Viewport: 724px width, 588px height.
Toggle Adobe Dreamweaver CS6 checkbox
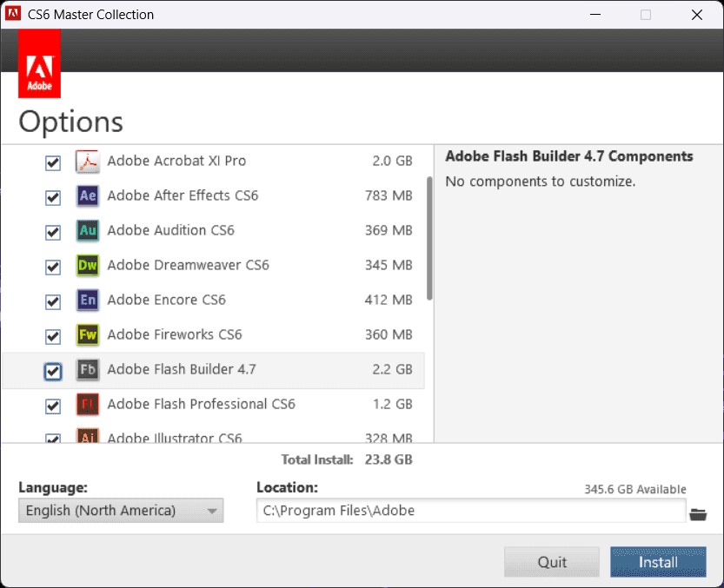tap(53, 267)
